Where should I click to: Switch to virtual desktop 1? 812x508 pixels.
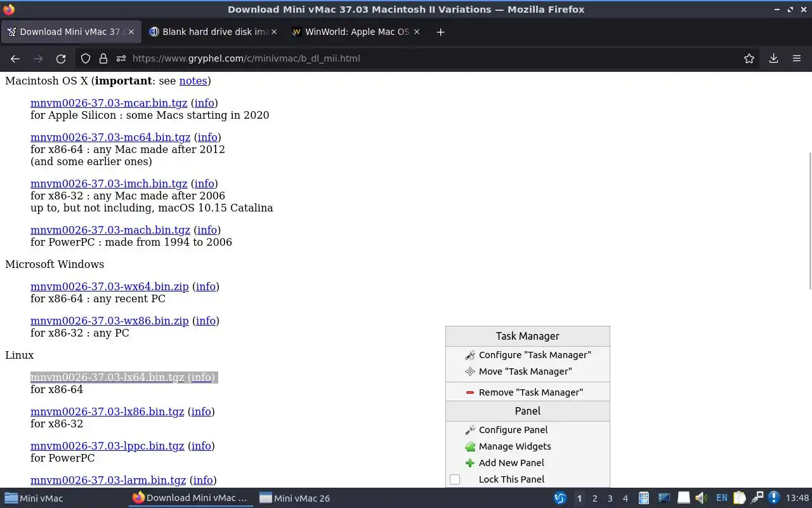click(579, 498)
